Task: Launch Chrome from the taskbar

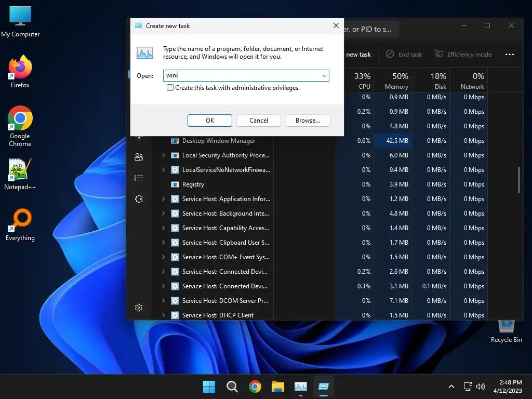Action: 255,387
